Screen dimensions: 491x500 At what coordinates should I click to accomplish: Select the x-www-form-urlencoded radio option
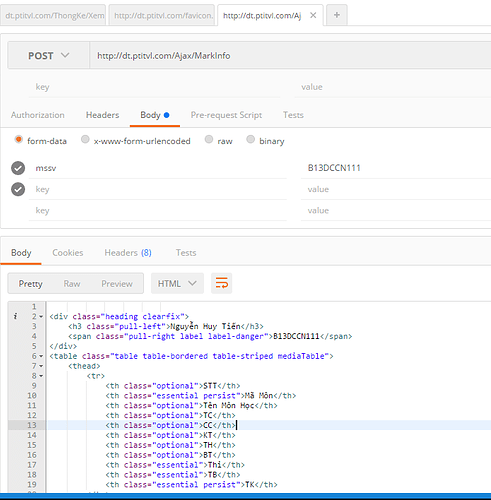(x=85, y=139)
